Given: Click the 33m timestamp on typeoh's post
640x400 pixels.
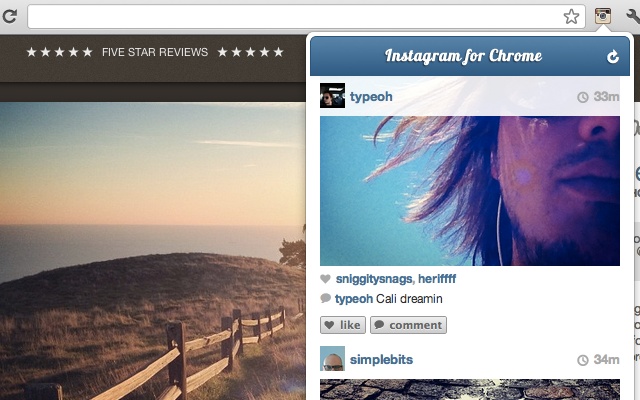Looking at the screenshot, I should 606,97.
